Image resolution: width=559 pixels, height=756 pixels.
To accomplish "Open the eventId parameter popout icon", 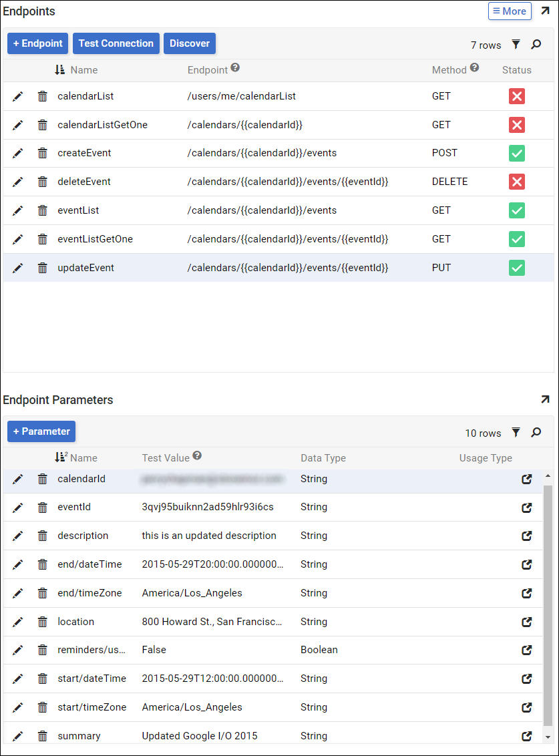I will [x=526, y=508].
